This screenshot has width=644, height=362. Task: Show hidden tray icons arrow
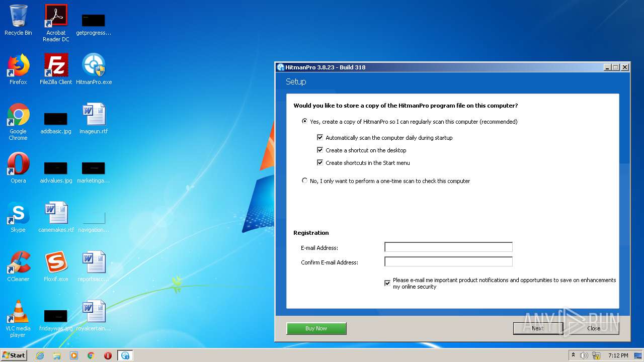click(x=573, y=355)
